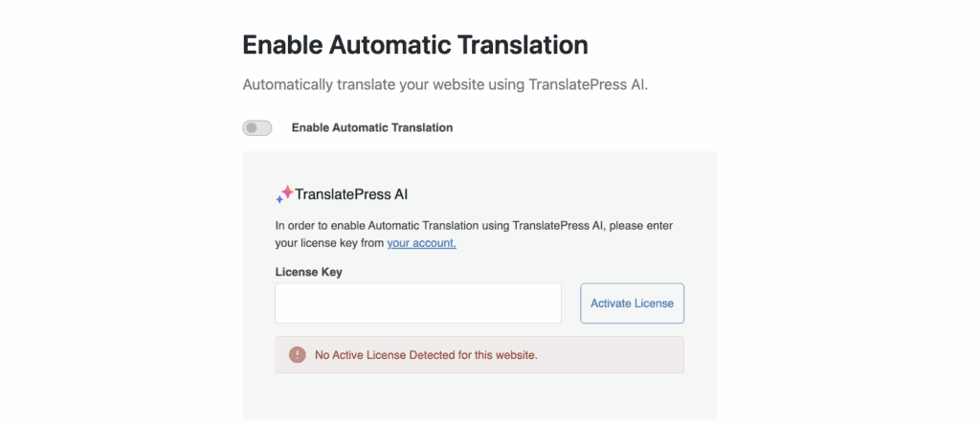The height and width of the screenshot is (426, 980).
Task: Click the TranslatePress AI sparkle icon
Action: click(x=284, y=194)
